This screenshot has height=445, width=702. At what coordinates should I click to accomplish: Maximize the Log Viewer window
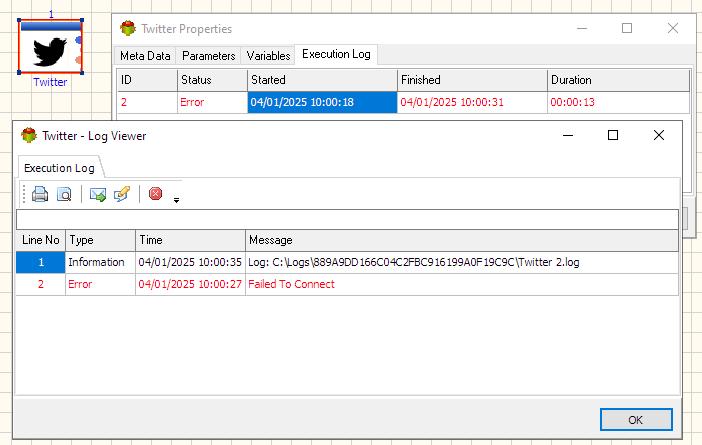(613, 135)
